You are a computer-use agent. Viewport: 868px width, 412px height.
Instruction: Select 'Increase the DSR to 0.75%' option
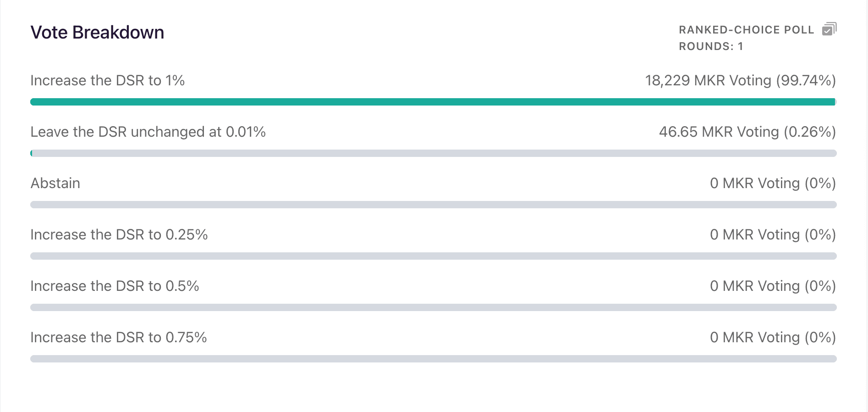point(119,337)
